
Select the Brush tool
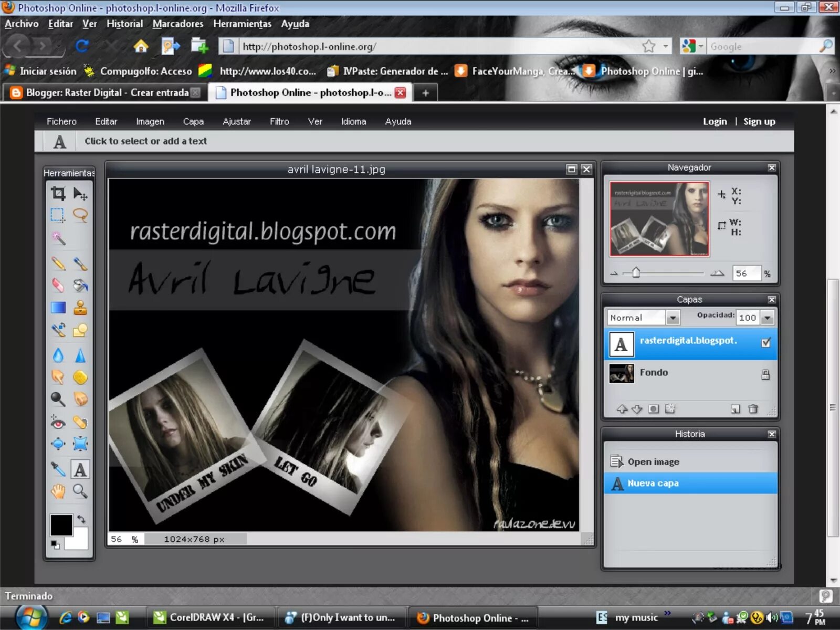[80, 264]
